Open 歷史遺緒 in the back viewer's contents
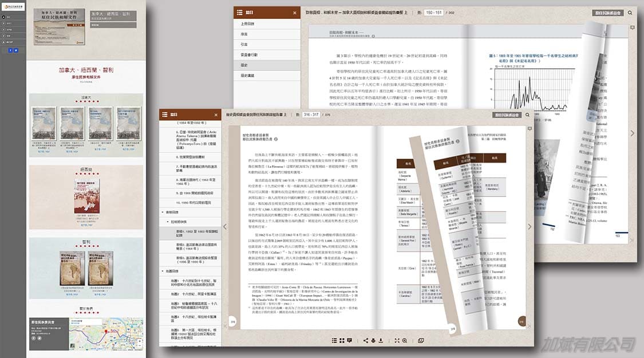This screenshot has width=644, height=358. coord(267,76)
